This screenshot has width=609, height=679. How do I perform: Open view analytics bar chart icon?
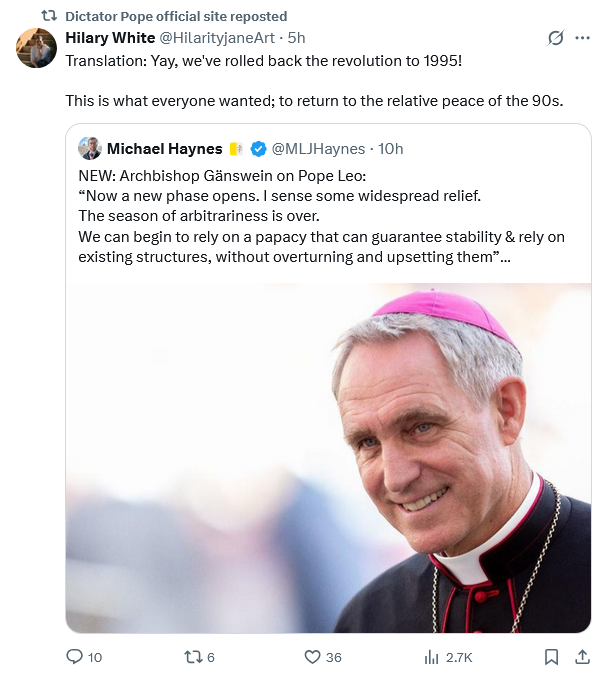pyautogui.click(x=431, y=657)
